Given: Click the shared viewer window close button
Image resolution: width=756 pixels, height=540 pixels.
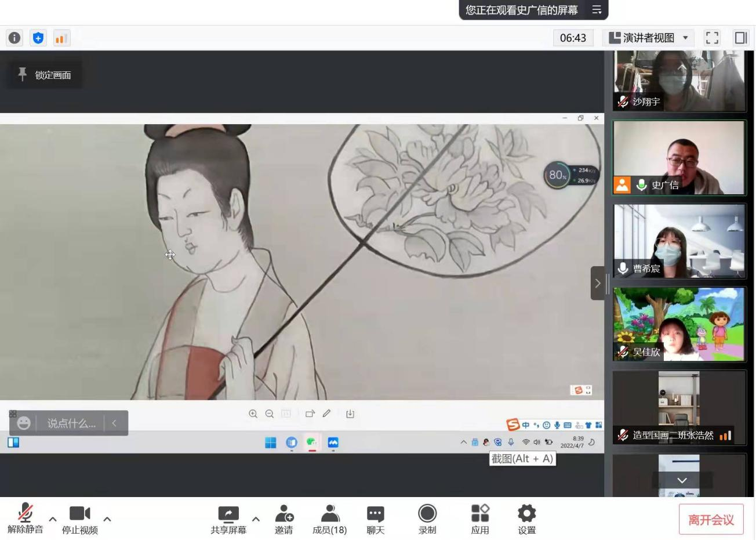Looking at the screenshot, I should point(596,118).
